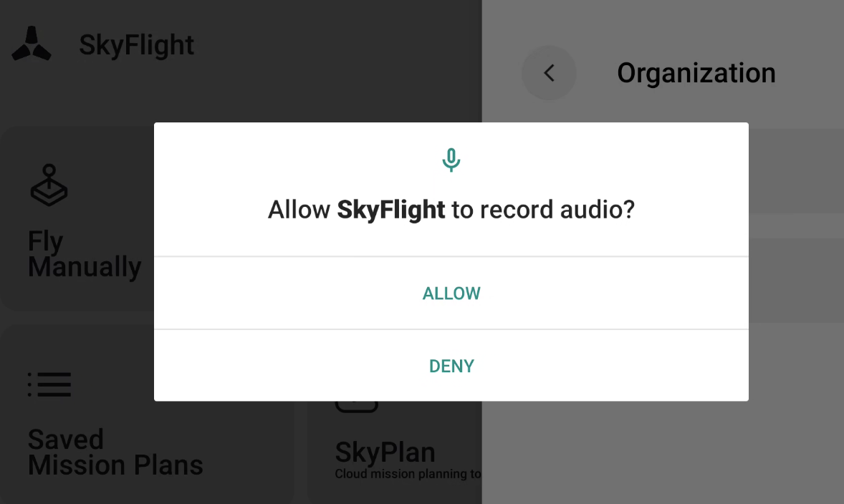Click second Organization list row at right
This screenshot has width=844, height=504.
(796, 281)
